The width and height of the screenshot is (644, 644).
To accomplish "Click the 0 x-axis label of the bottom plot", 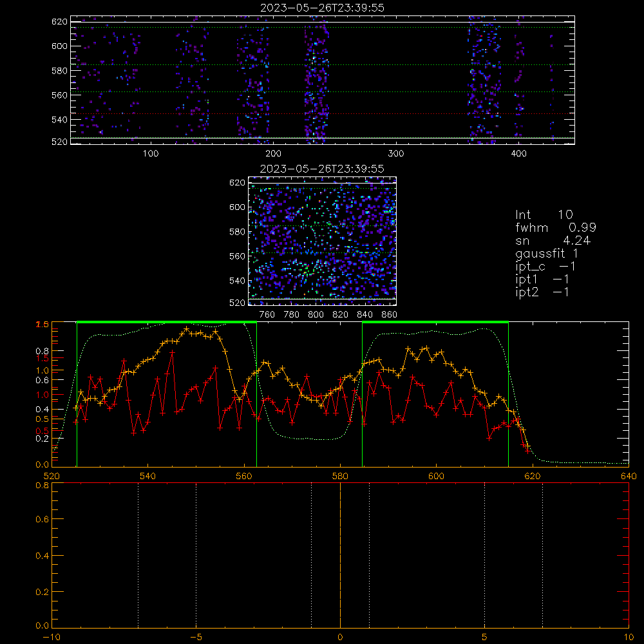I will tap(340, 638).
